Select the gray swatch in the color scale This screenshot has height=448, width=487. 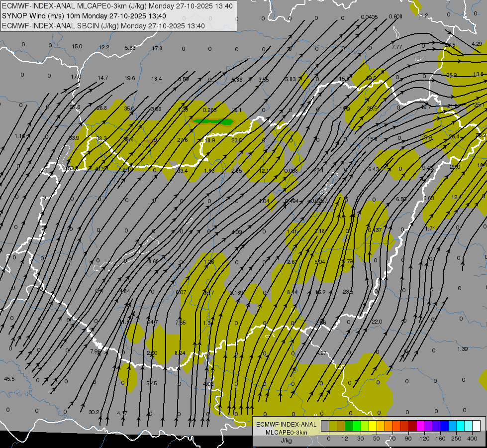[325, 426]
